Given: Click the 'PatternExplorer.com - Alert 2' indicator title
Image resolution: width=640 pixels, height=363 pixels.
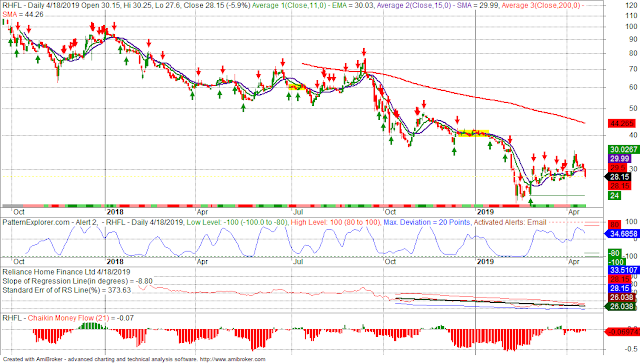Looking at the screenshot, I should pyautogui.click(x=50, y=223).
